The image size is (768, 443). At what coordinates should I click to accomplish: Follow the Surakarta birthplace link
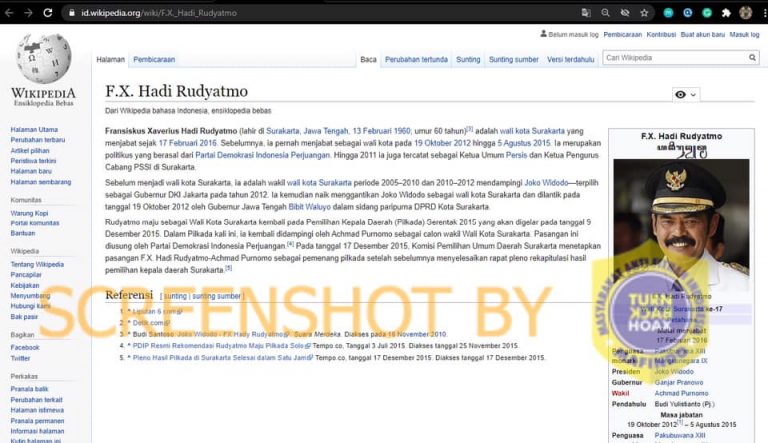coord(283,131)
